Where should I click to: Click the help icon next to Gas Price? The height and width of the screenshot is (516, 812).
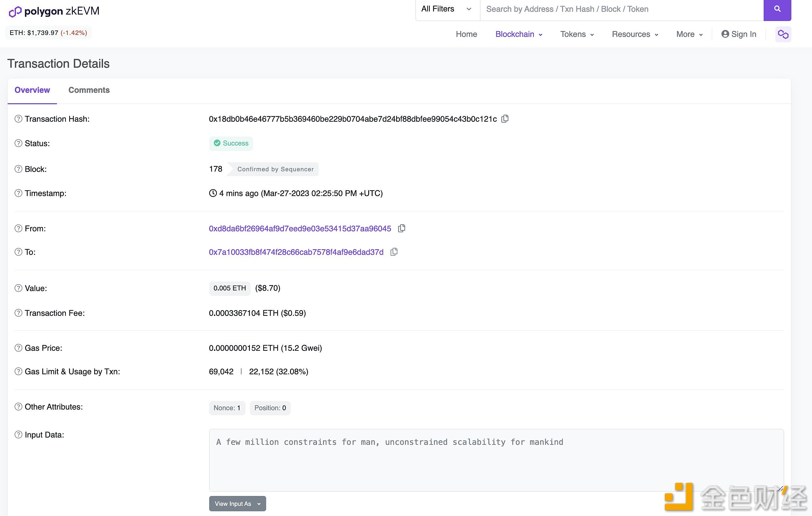(18, 348)
